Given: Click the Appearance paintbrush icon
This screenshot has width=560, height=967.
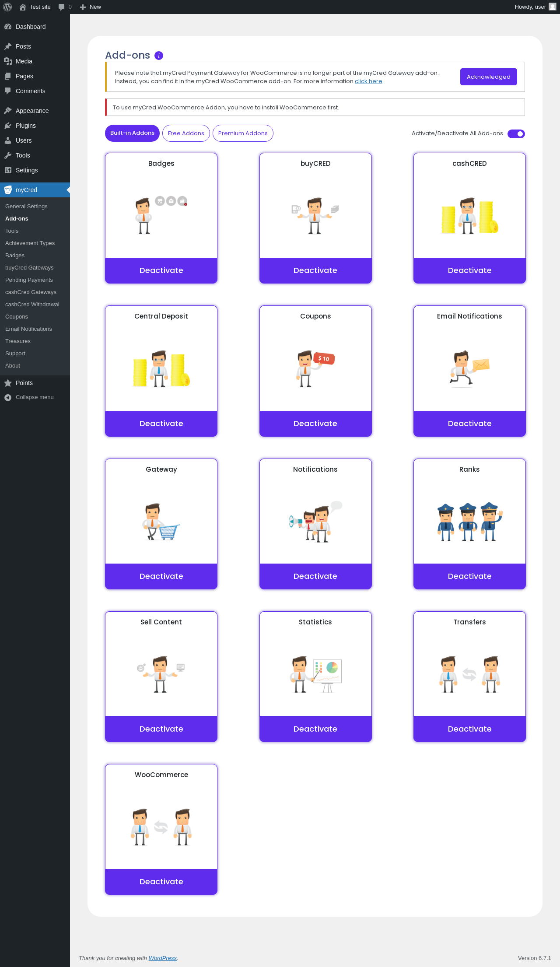Looking at the screenshot, I should [8, 111].
